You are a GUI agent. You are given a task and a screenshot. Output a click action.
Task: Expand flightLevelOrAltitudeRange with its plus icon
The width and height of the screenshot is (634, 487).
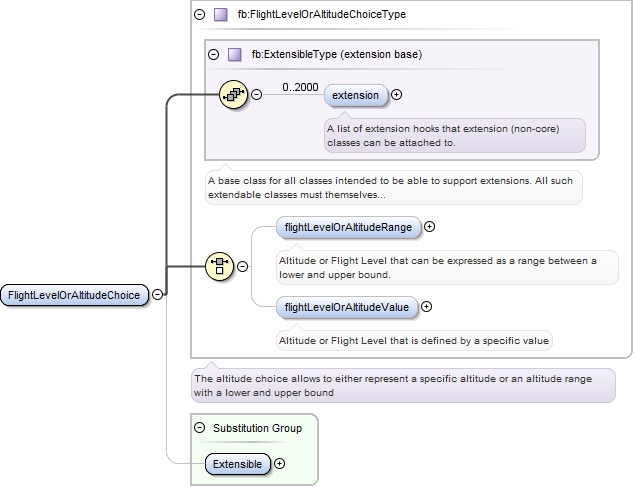tap(430, 227)
